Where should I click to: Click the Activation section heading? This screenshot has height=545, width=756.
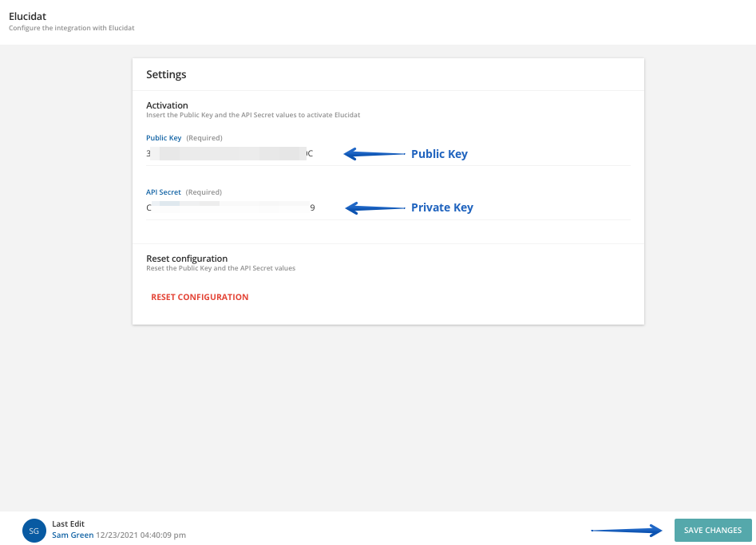click(x=167, y=105)
